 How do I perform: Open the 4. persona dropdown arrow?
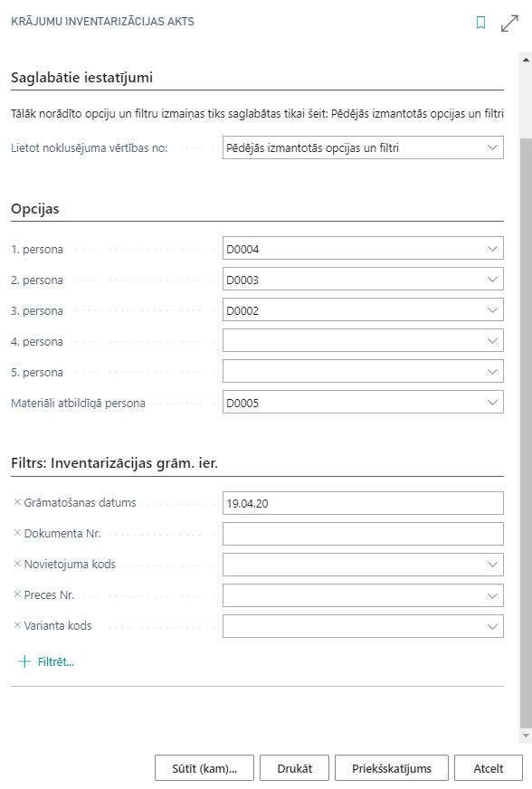pyautogui.click(x=492, y=340)
